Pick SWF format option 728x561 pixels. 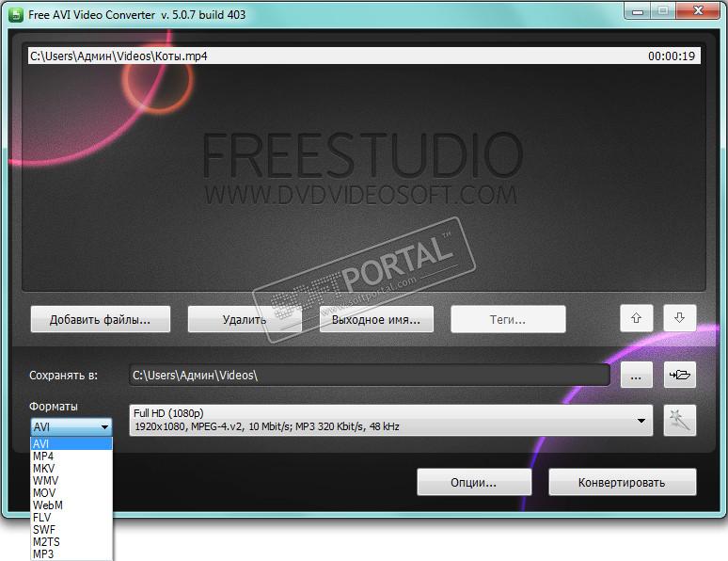point(43,530)
